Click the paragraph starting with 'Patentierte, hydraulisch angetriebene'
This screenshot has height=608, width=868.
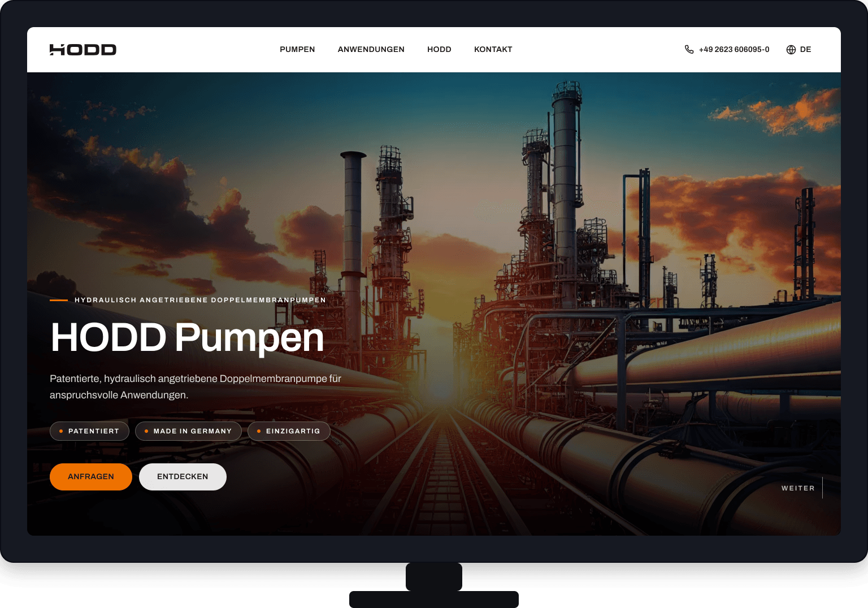pos(196,386)
